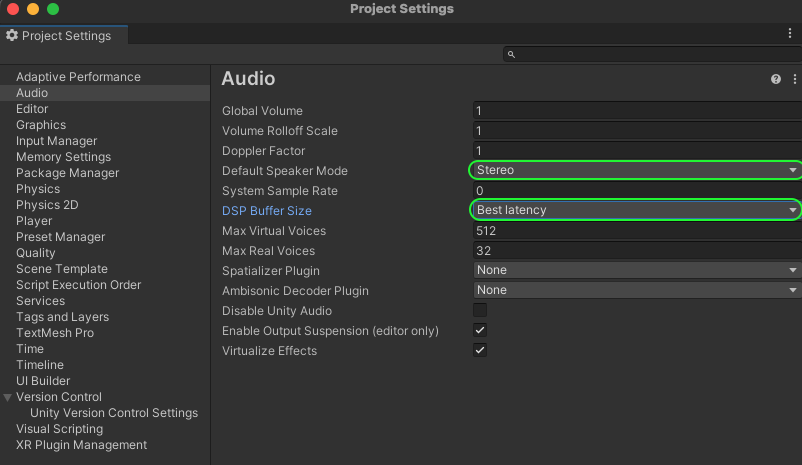The image size is (802, 465).
Task: Select Version Control category
Action: coord(59,397)
